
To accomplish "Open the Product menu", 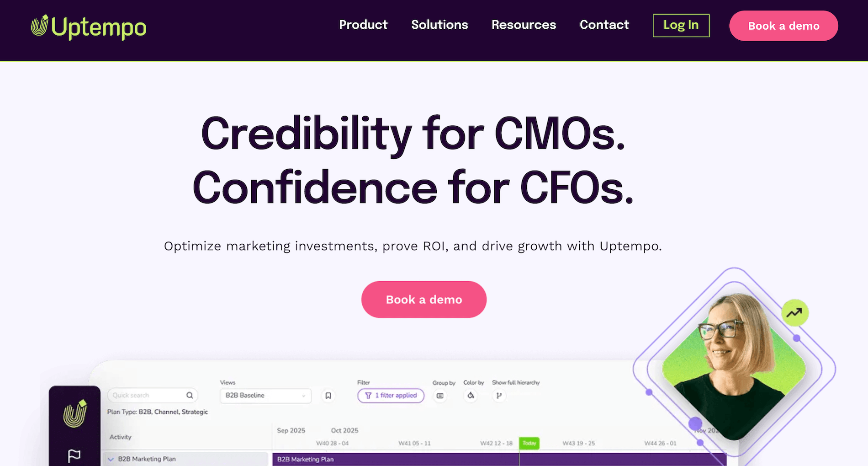I will tap(363, 25).
